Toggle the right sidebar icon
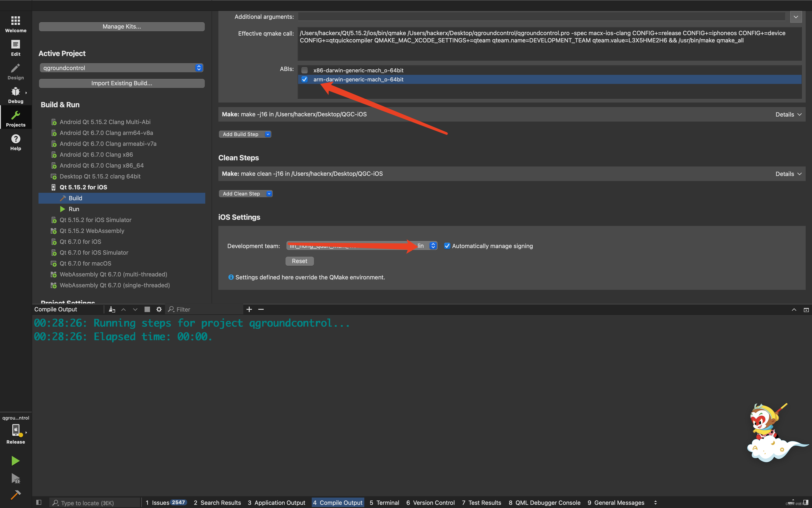The width and height of the screenshot is (812, 508). 806,502
